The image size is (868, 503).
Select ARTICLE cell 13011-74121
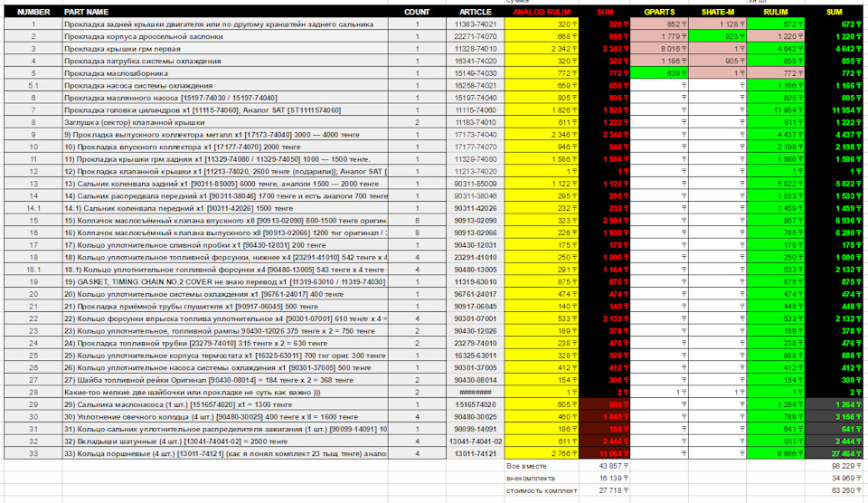(x=475, y=453)
